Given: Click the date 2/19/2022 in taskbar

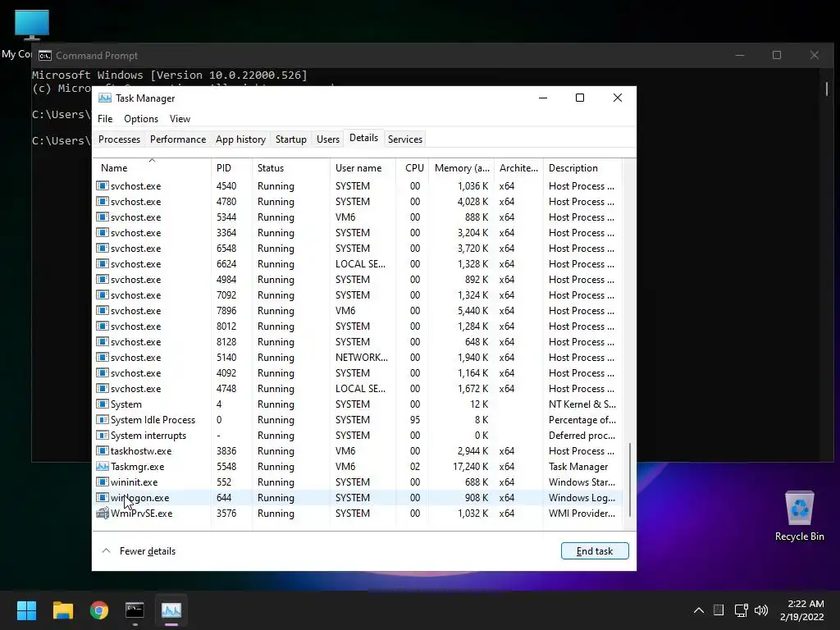Looking at the screenshot, I should tap(801, 617).
